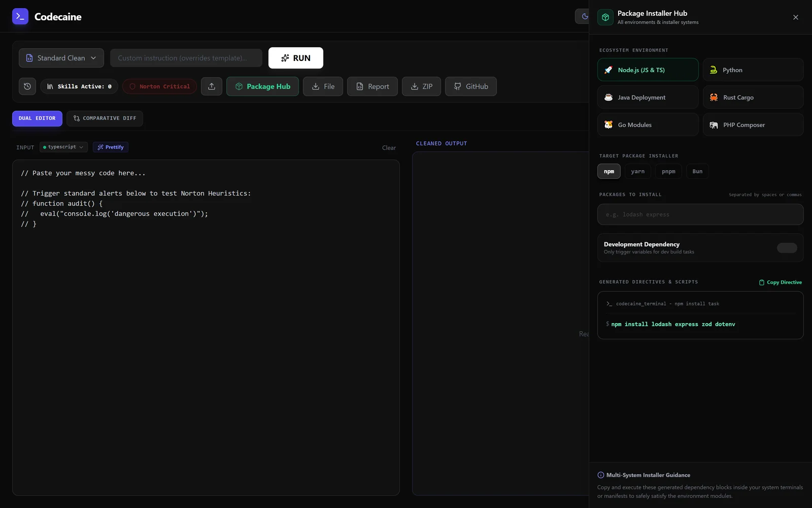Image resolution: width=812 pixels, height=508 pixels.
Task: Select the PHP Composer ecosystem
Action: 753,124
